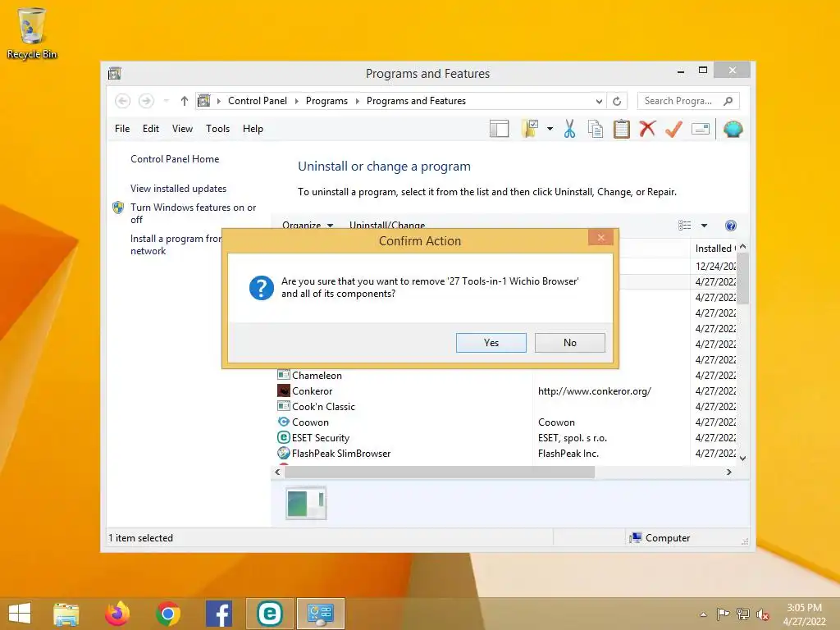
Task: Open the Windows Start button
Action: [20, 614]
